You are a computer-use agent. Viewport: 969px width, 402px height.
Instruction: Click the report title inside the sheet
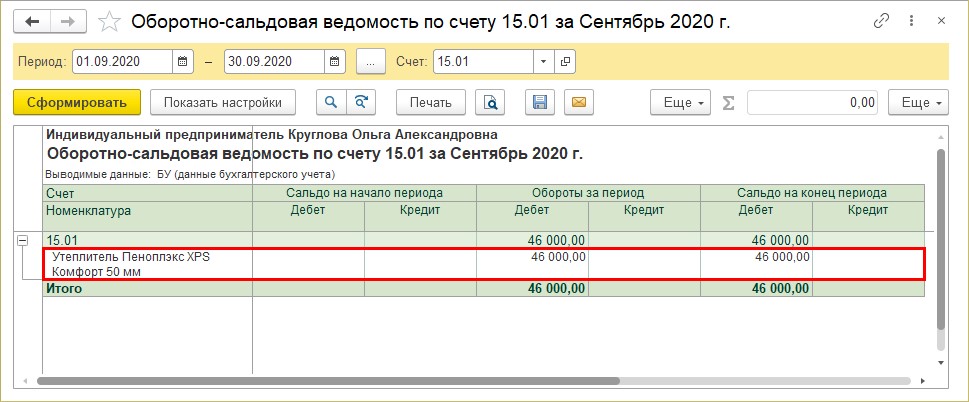(315, 154)
